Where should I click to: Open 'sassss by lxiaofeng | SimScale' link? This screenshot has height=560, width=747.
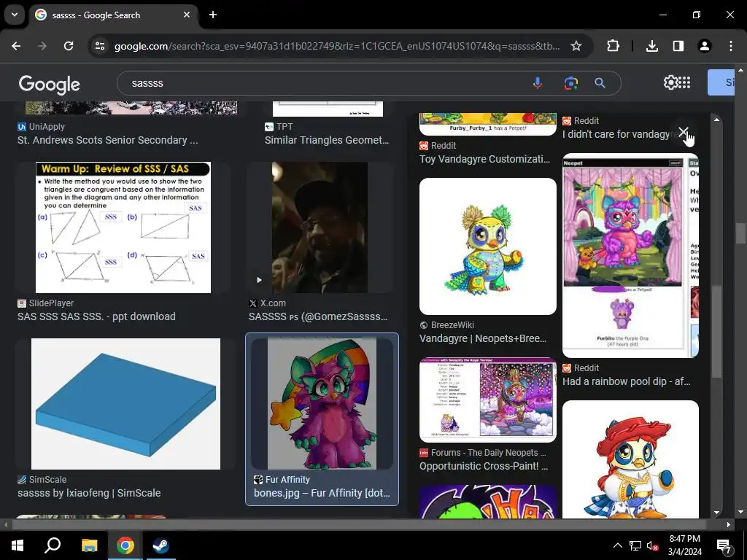pyautogui.click(x=89, y=494)
